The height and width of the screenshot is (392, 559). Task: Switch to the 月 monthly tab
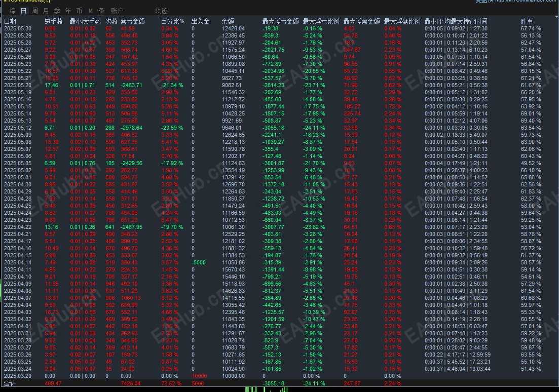[46, 11]
